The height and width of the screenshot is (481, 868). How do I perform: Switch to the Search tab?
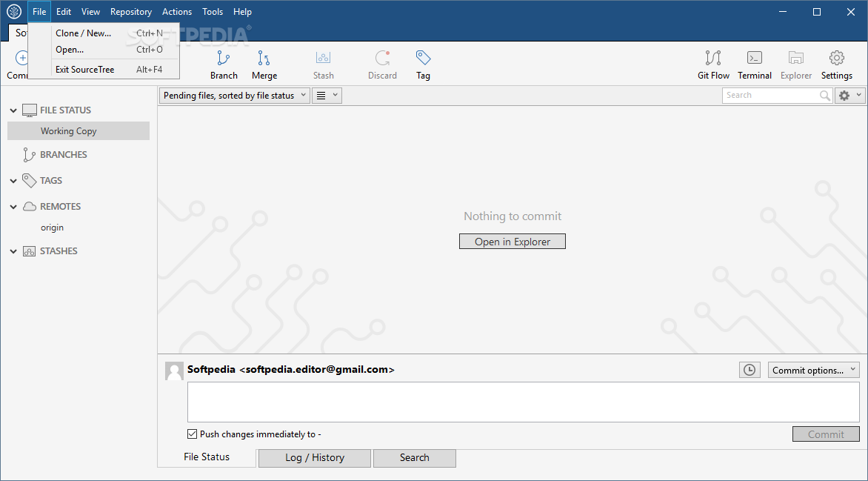tap(415, 458)
